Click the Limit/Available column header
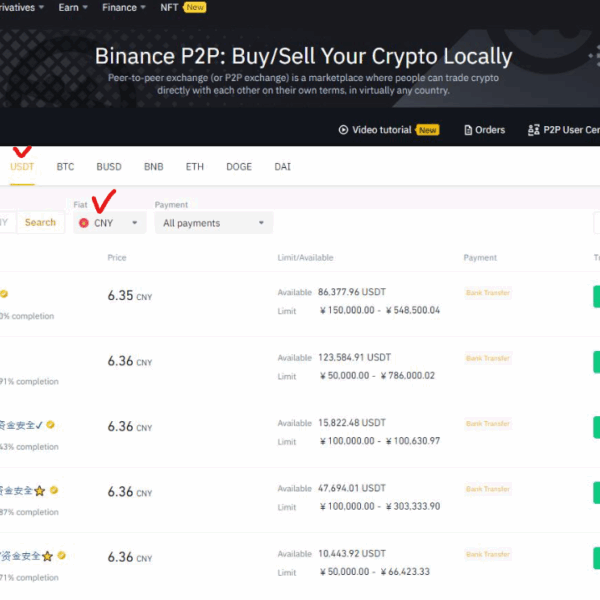The image size is (600, 600). click(x=305, y=258)
